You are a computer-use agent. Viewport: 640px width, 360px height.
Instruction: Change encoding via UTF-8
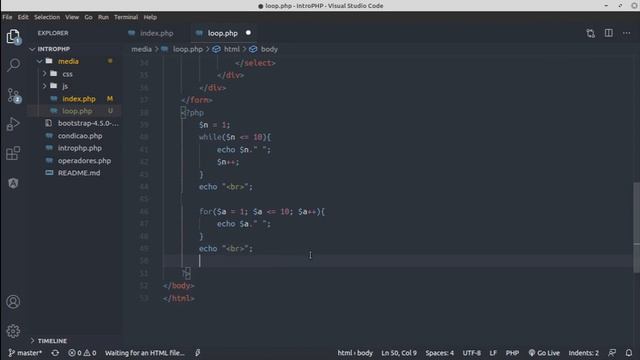(x=471, y=353)
